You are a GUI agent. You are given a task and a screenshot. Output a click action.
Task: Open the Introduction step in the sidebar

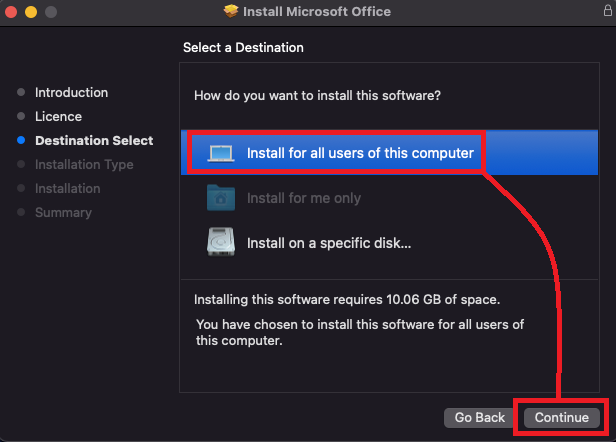coord(72,93)
